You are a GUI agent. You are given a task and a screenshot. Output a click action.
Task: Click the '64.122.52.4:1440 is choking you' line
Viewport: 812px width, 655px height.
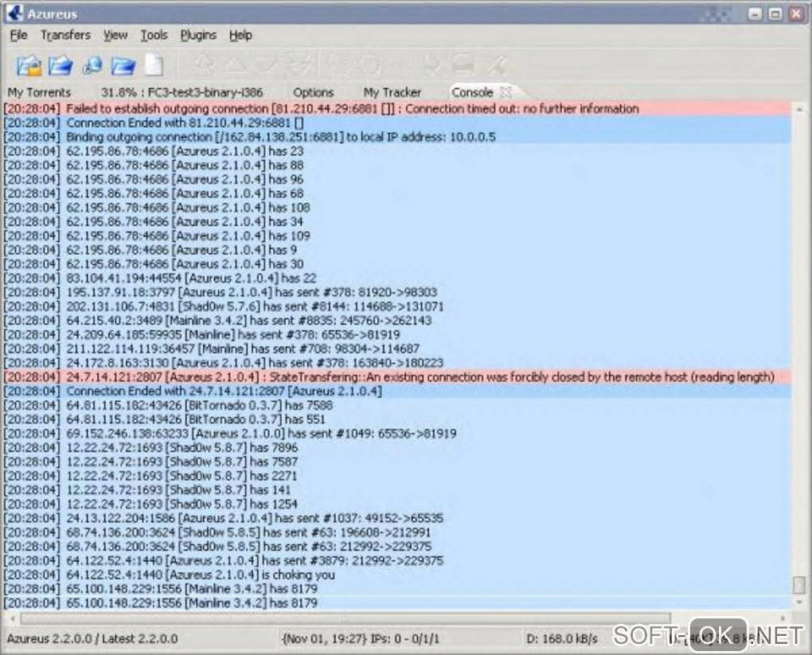tap(397, 575)
